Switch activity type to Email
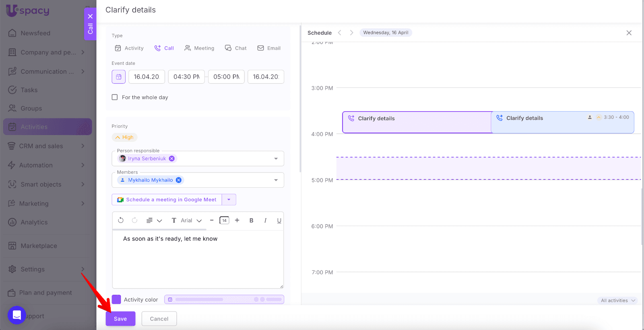 (x=269, y=48)
